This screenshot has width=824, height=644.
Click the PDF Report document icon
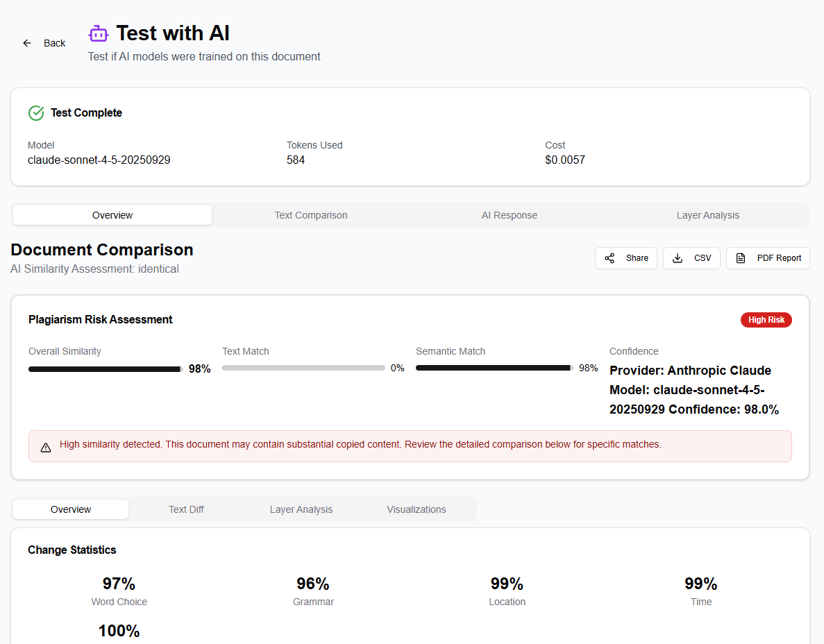pyautogui.click(x=741, y=258)
